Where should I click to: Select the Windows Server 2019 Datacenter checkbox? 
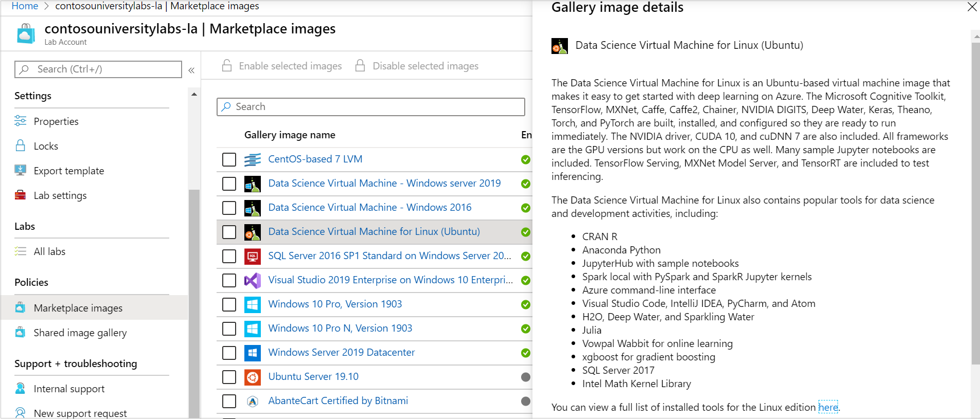coord(229,353)
